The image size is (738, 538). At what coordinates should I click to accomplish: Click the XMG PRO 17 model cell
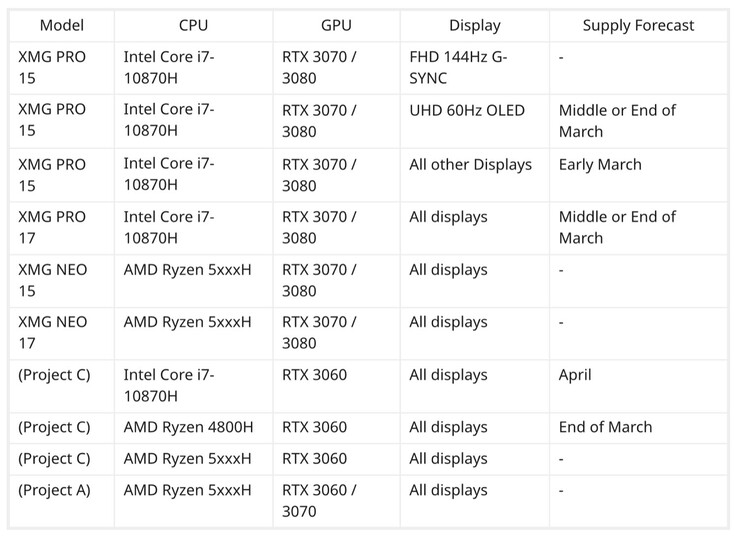(52, 227)
